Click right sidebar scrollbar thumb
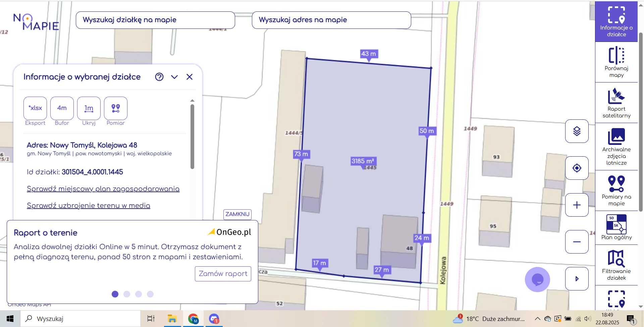The image size is (644, 327). pyautogui.click(x=641, y=122)
